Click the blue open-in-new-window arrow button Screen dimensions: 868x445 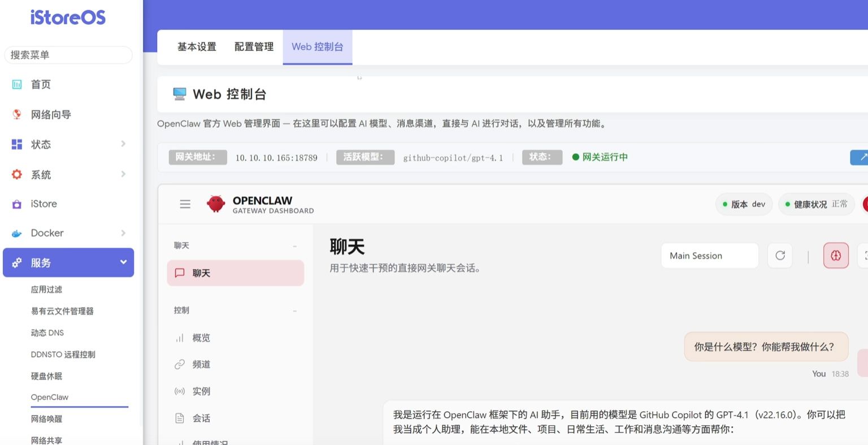pyautogui.click(x=861, y=157)
